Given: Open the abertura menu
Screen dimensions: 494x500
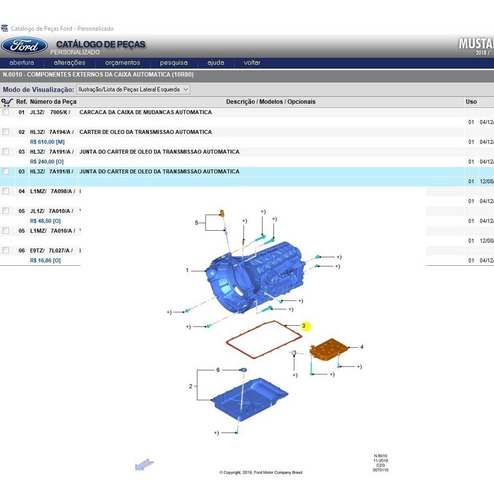Looking at the screenshot, I should pyautogui.click(x=22, y=63).
